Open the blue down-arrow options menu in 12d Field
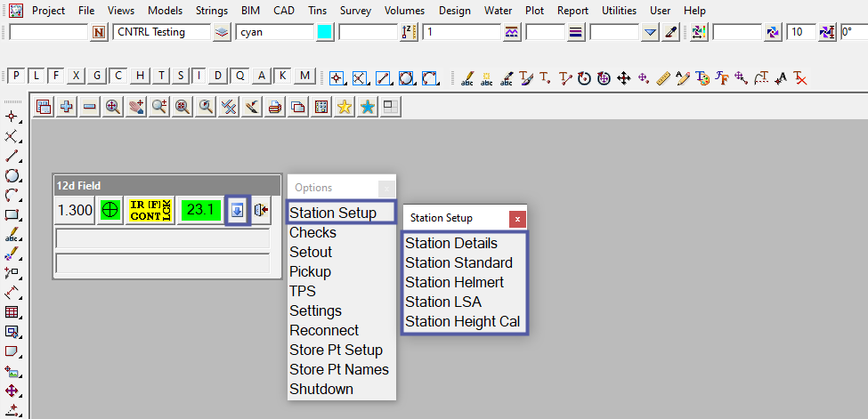 [237, 210]
